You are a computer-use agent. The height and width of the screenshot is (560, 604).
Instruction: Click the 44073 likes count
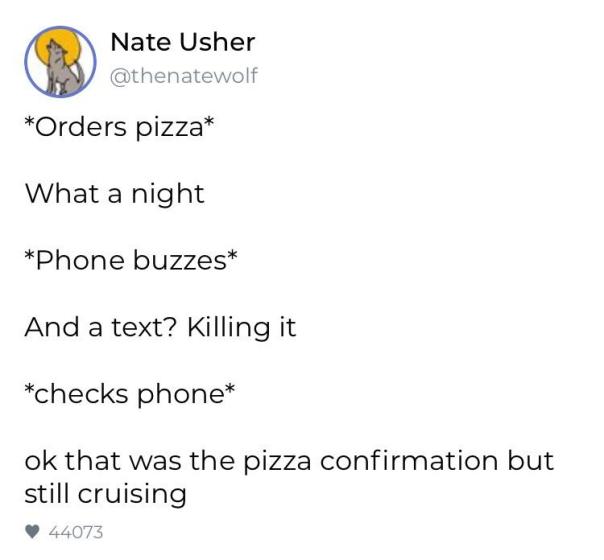(75, 532)
